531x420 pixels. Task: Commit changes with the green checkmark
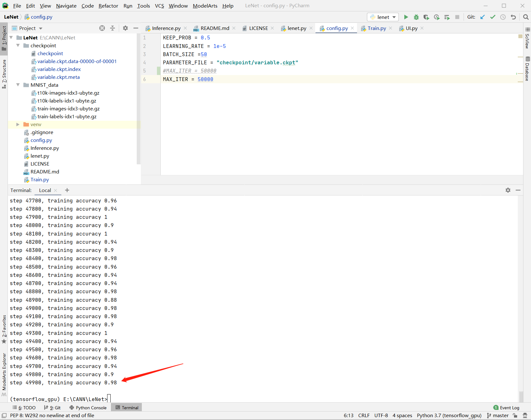coord(493,17)
